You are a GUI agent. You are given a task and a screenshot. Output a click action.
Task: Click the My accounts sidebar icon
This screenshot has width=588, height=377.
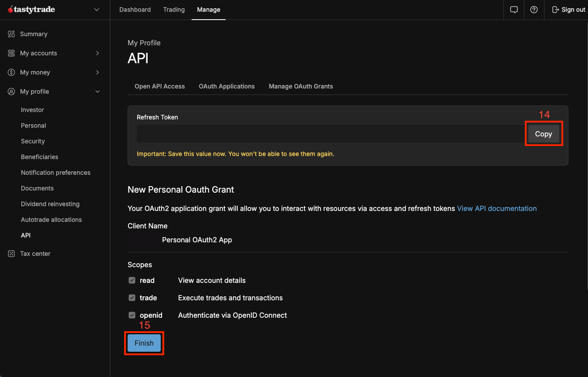pyautogui.click(x=11, y=53)
